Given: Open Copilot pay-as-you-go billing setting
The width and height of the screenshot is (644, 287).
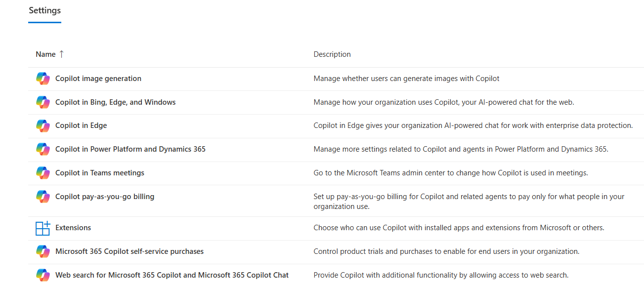Looking at the screenshot, I should pos(105,197).
